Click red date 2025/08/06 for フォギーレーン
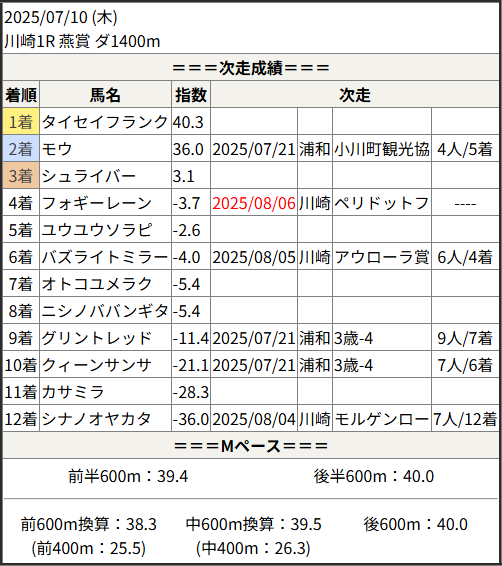This screenshot has height=566, width=502. 254,203
